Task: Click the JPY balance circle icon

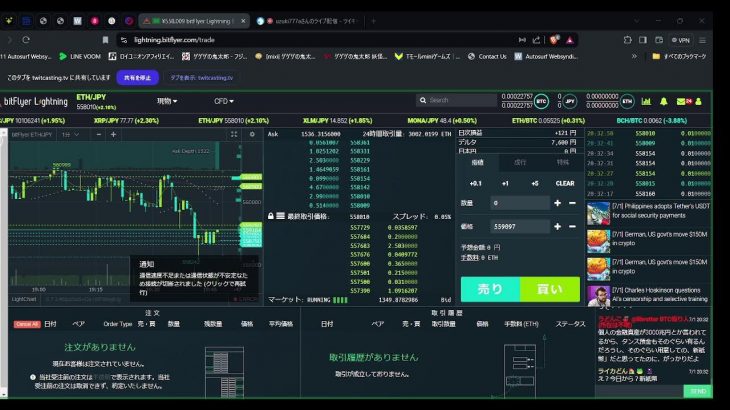Action: click(x=569, y=101)
